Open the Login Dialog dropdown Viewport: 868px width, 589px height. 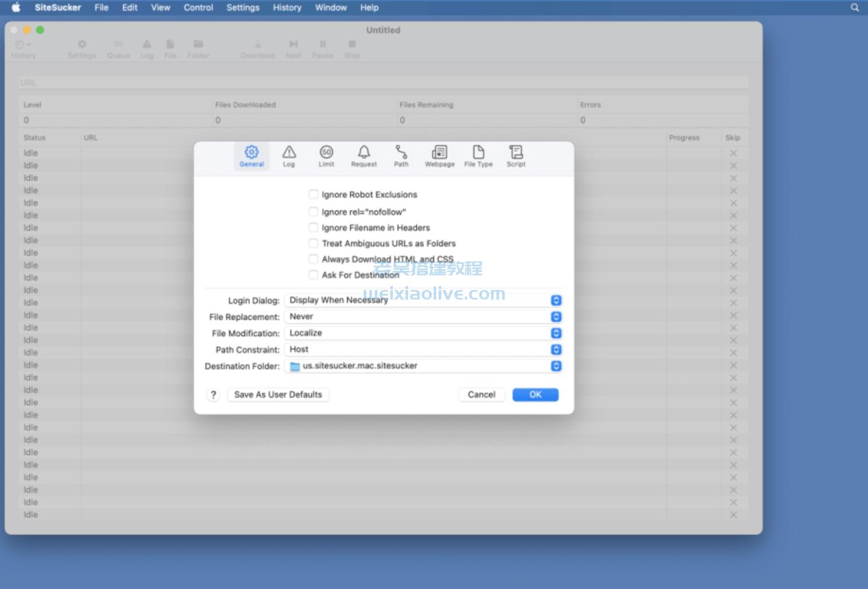555,300
